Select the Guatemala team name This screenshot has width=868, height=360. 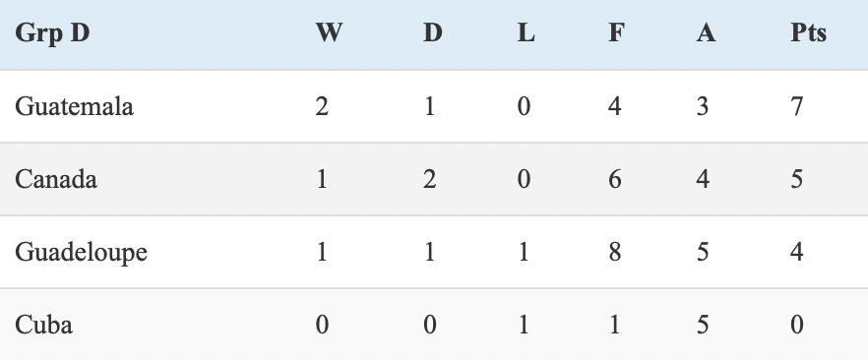pos(74,105)
